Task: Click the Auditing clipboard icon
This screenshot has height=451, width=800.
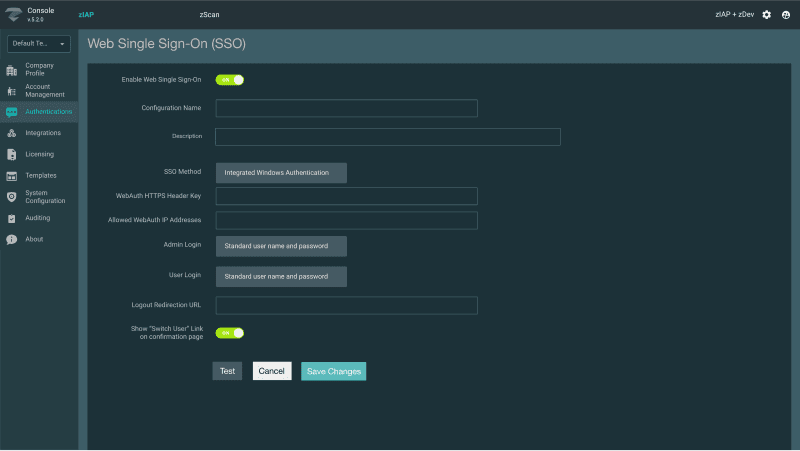Action: 12,218
